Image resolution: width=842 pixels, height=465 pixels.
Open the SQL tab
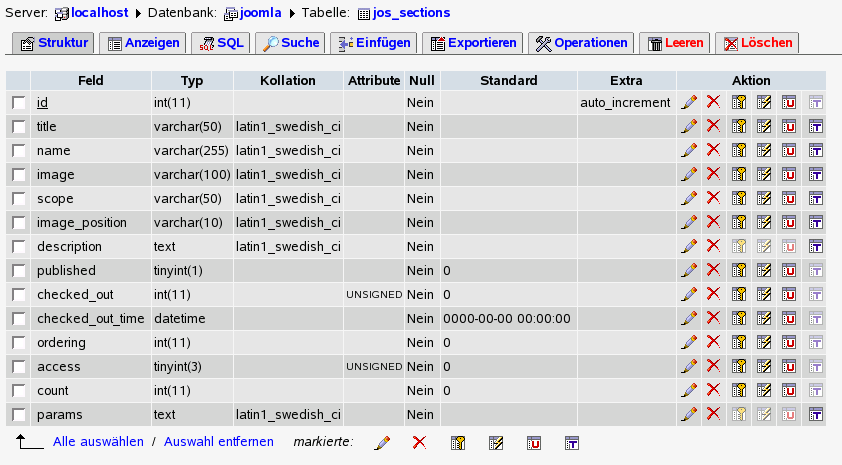pos(221,43)
